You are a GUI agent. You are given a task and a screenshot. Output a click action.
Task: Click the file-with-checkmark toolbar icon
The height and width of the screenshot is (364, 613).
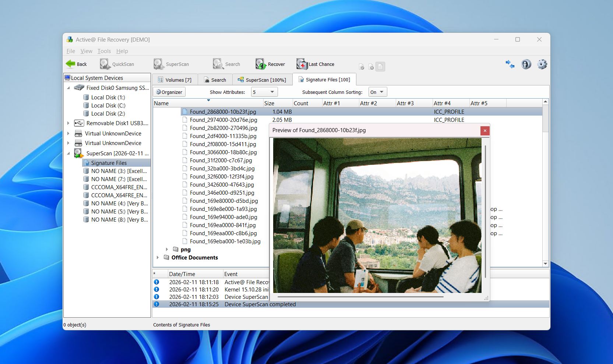pos(361,66)
